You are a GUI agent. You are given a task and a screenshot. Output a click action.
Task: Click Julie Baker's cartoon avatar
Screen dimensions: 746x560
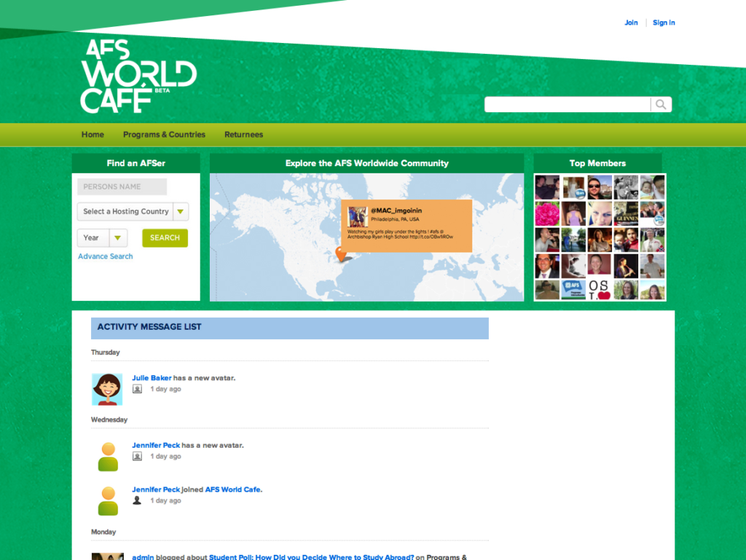(x=107, y=389)
